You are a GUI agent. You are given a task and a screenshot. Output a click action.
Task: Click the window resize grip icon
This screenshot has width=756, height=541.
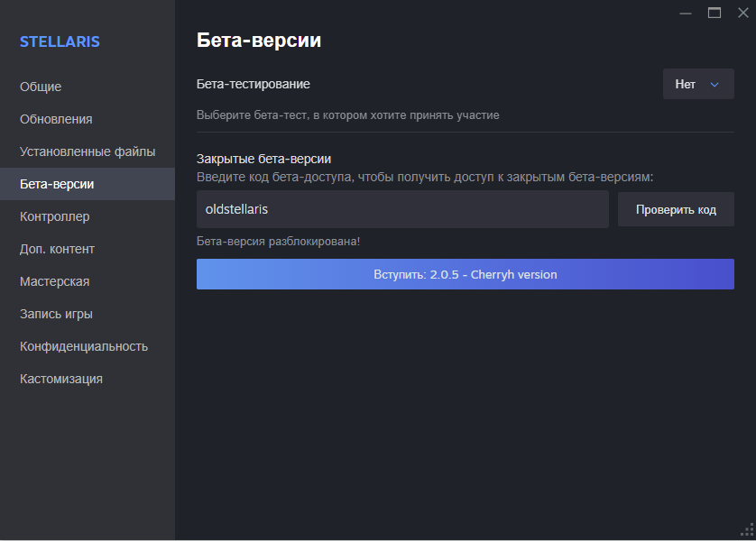coord(747,530)
